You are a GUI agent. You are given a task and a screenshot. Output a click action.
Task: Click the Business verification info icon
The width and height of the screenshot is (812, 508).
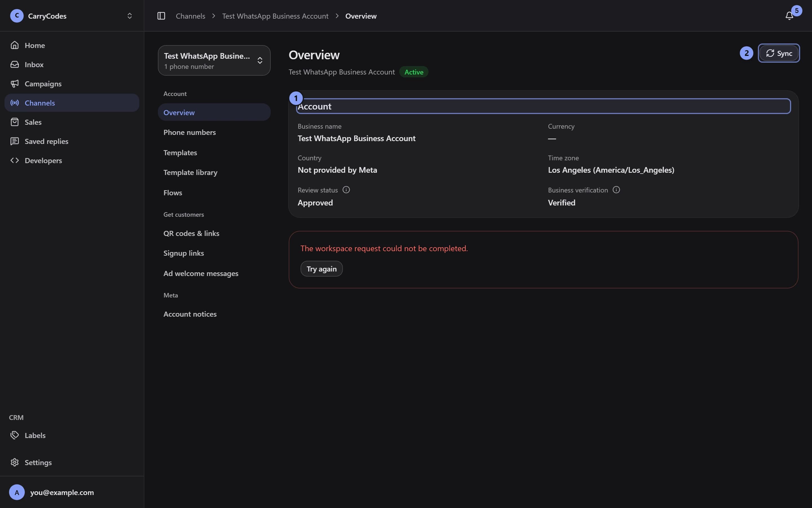[616, 190]
